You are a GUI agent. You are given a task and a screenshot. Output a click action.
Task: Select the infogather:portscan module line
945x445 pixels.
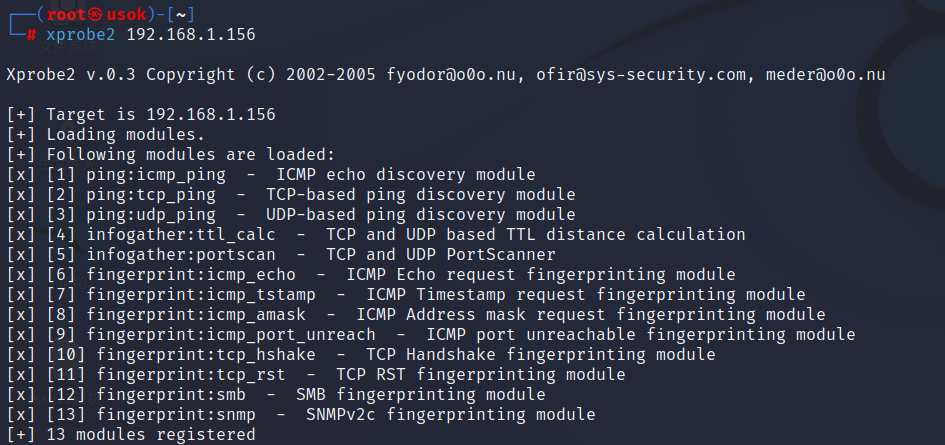coord(281,254)
